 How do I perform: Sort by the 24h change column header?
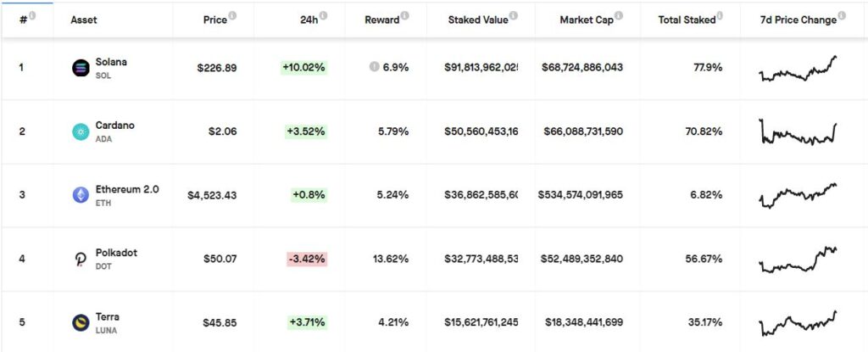point(309,20)
